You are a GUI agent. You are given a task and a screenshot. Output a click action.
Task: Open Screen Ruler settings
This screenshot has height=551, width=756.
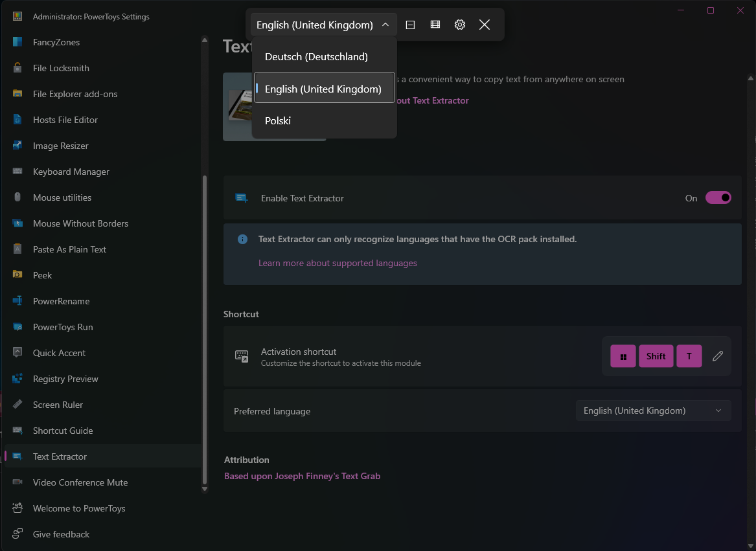[x=103, y=405]
